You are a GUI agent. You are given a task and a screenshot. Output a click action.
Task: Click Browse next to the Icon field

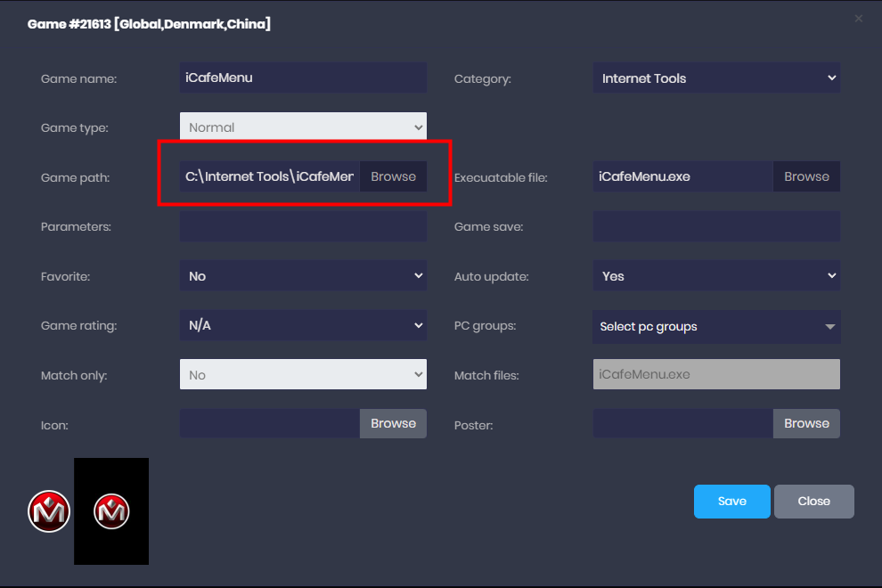[393, 423]
